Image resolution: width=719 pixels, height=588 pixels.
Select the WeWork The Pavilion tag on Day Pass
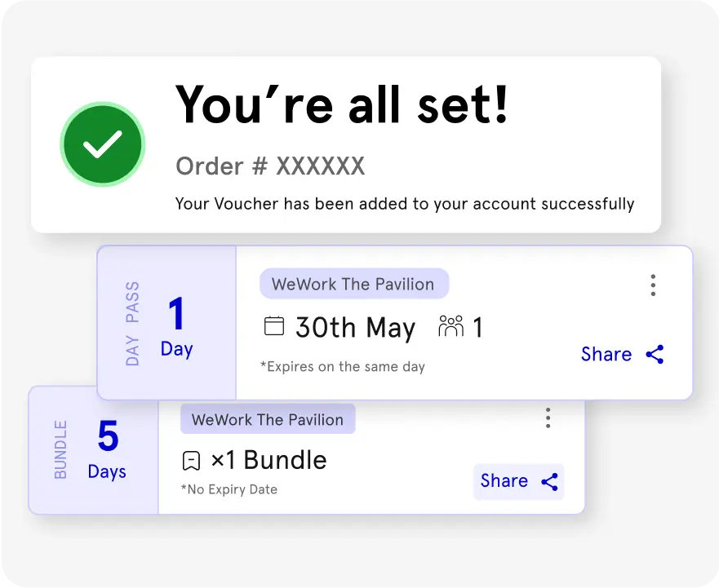(353, 284)
